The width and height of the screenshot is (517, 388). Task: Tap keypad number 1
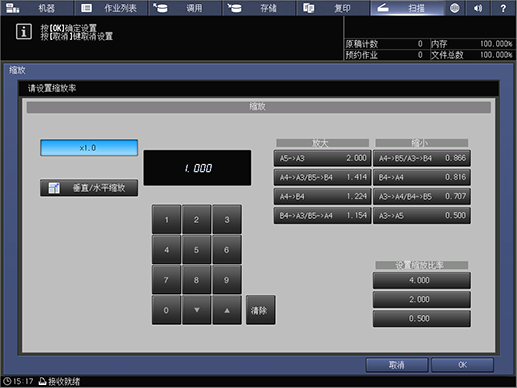click(166, 219)
